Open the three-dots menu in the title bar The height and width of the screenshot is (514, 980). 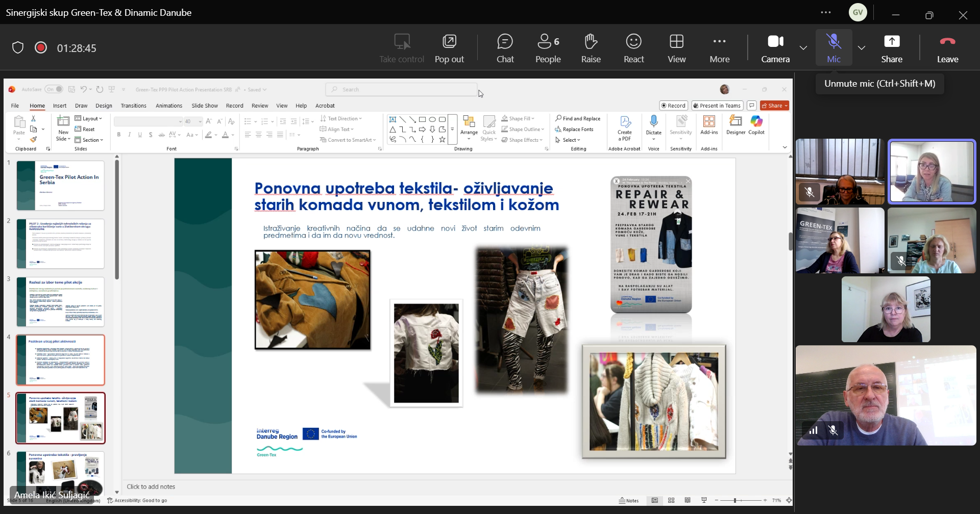tap(826, 13)
